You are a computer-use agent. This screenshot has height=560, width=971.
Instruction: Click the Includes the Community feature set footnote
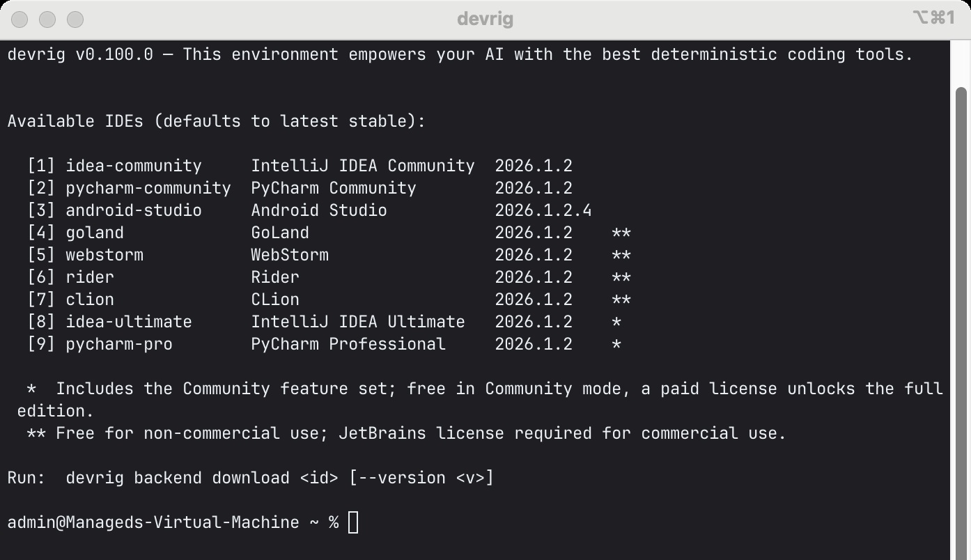[481, 400]
